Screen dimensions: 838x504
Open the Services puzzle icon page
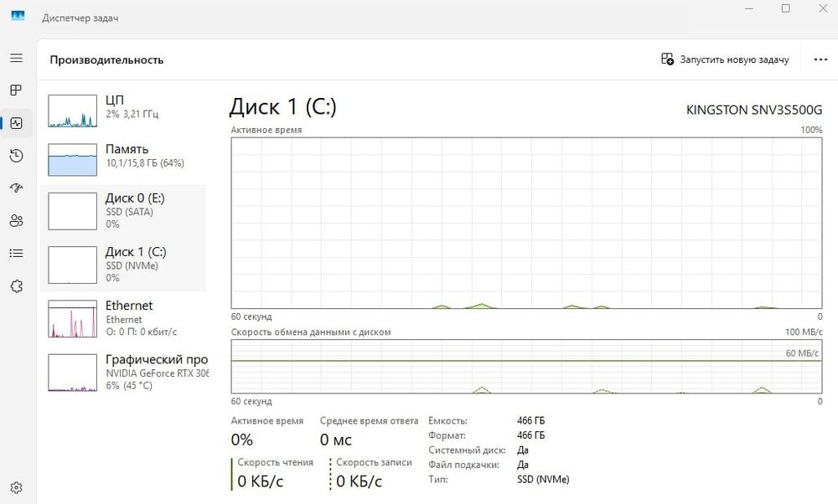point(16,286)
